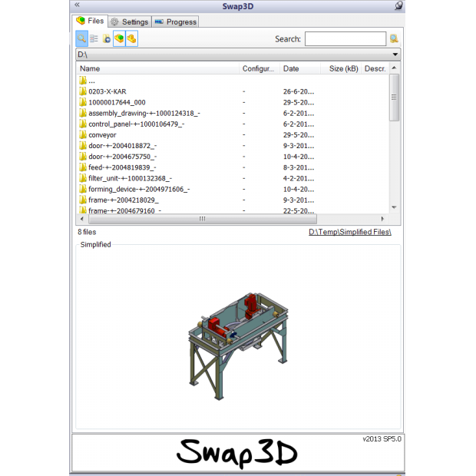Click date 8-3-201... in feed row
476x476 pixels.
(299, 167)
